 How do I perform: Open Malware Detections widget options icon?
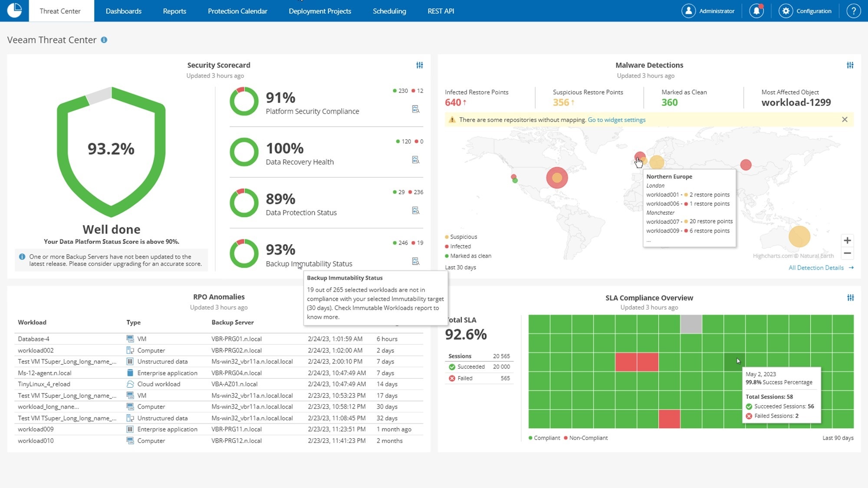tap(849, 65)
